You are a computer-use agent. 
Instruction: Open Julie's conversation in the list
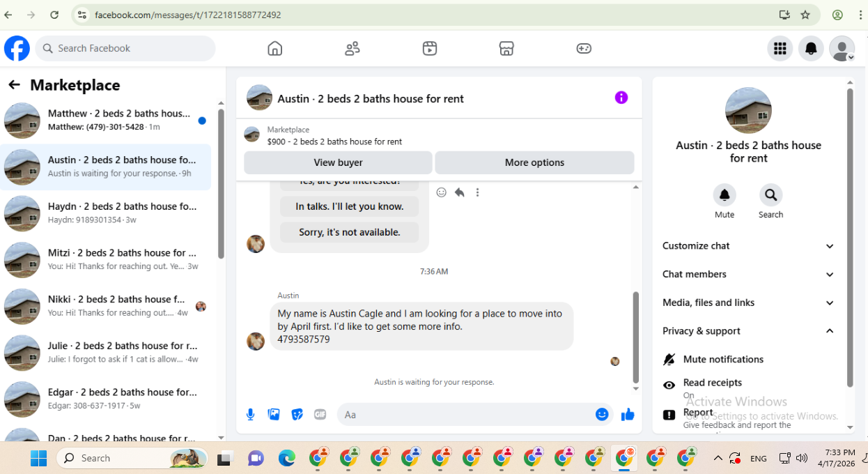pyautogui.click(x=106, y=352)
